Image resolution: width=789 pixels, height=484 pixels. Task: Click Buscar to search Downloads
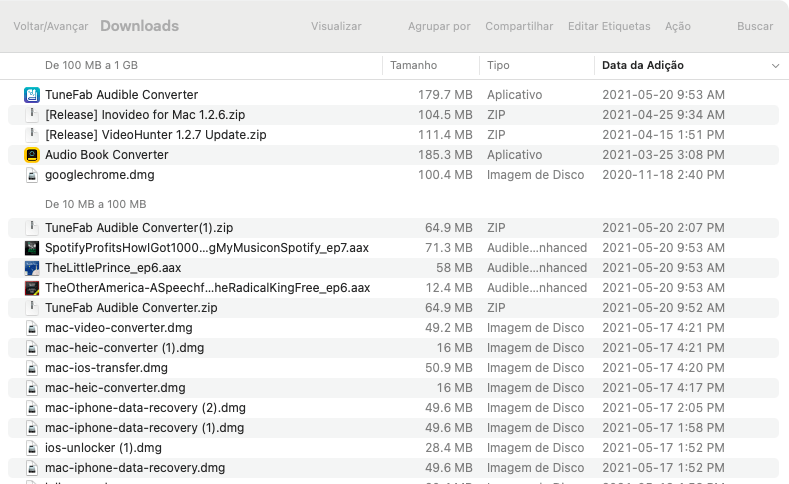click(755, 26)
